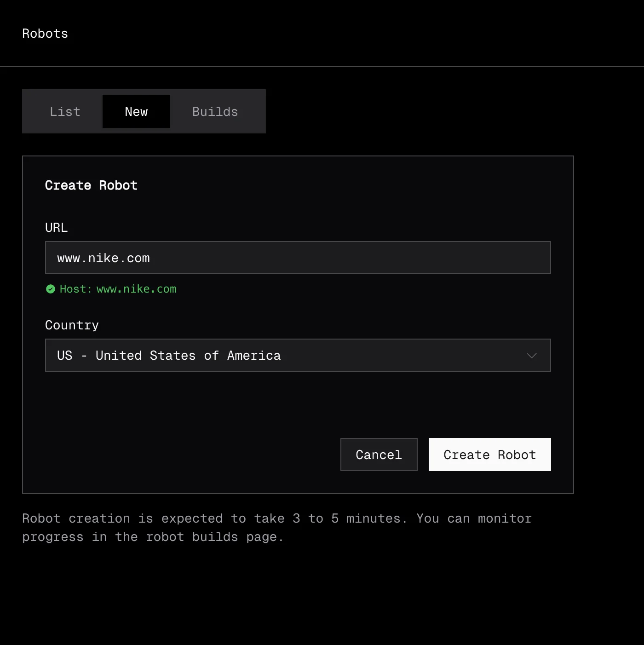
Task: Click the green host validation checkmark icon
Action: (x=51, y=289)
